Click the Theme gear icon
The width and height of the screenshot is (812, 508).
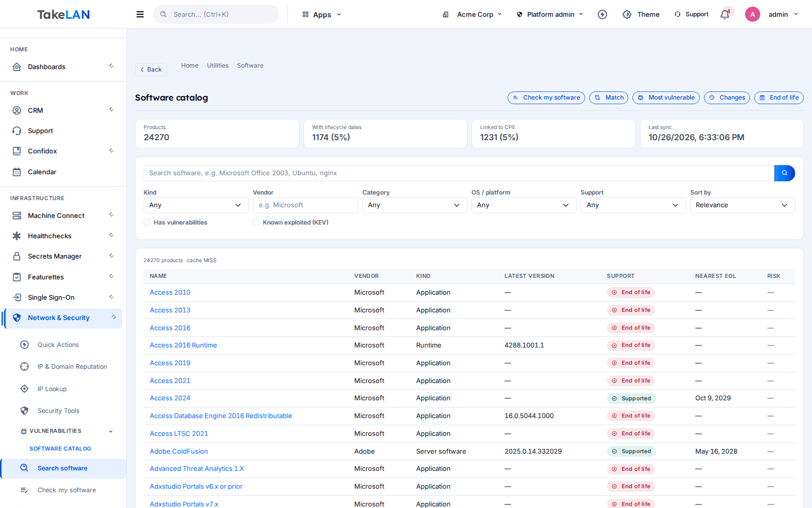point(627,14)
